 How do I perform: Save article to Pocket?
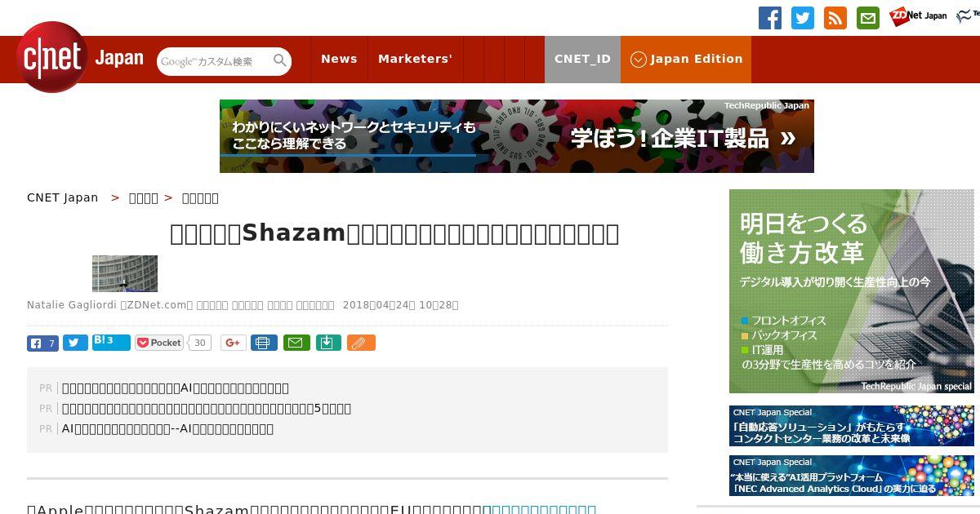(159, 343)
